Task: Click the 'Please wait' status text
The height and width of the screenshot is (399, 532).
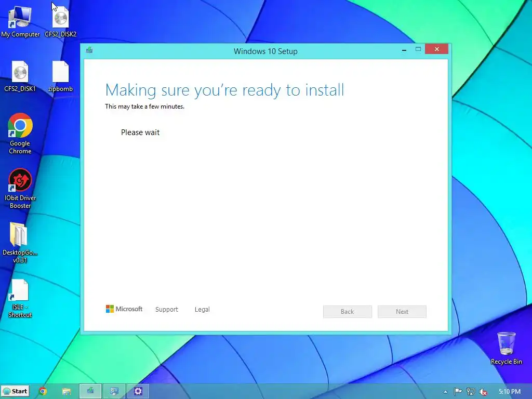Action: pos(140,132)
